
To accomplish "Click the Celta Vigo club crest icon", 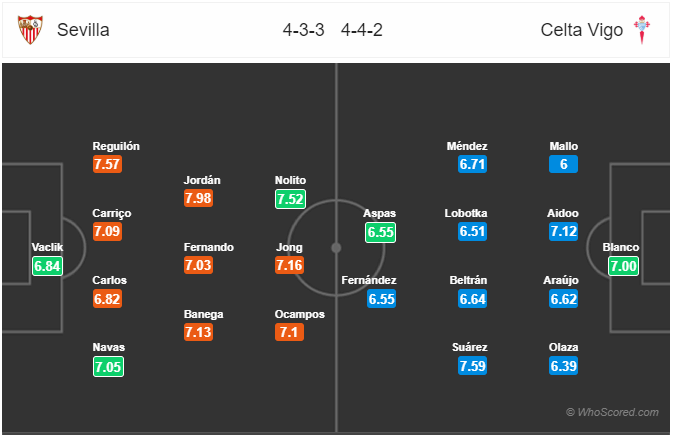I will pos(642,30).
